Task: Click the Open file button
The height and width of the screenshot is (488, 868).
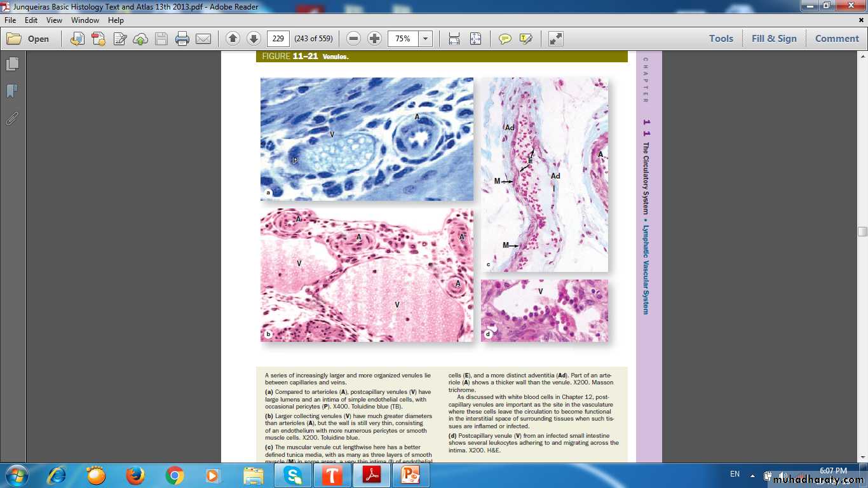Action: pos(29,39)
